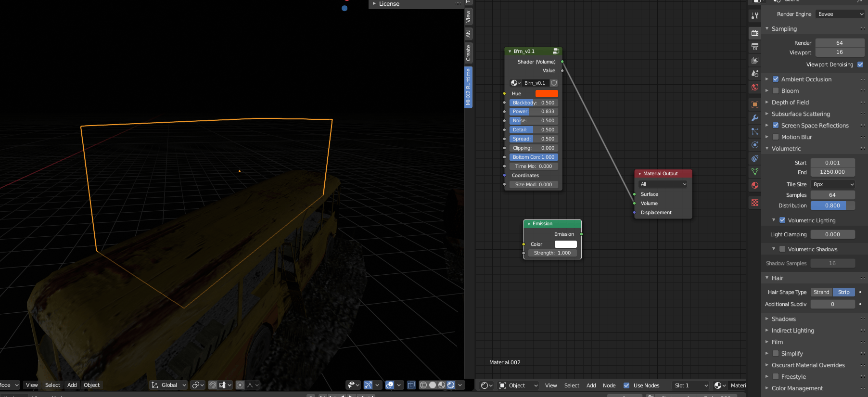Viewport: 868px width, 397px height.
Task: Open the Tool properties tab
Action: pos(754,16)
